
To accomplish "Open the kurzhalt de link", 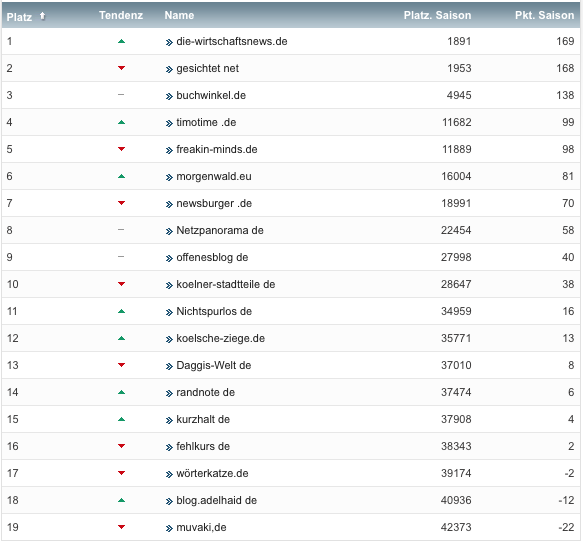I will click(203, 420).
